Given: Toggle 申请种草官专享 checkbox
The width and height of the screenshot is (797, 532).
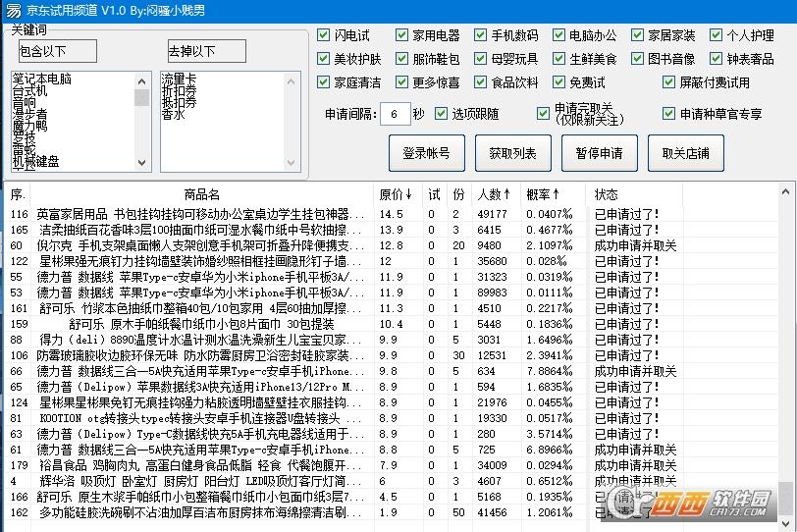Looking at the screenshot, I should pyautogui.click(x=669, y=113).
